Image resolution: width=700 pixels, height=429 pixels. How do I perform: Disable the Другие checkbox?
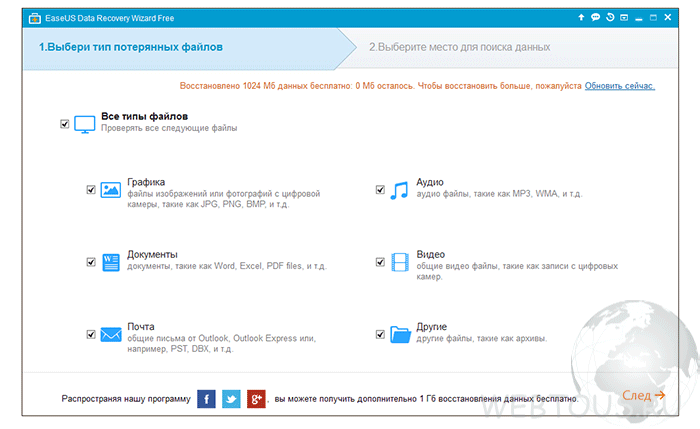[x=380, y=334]
